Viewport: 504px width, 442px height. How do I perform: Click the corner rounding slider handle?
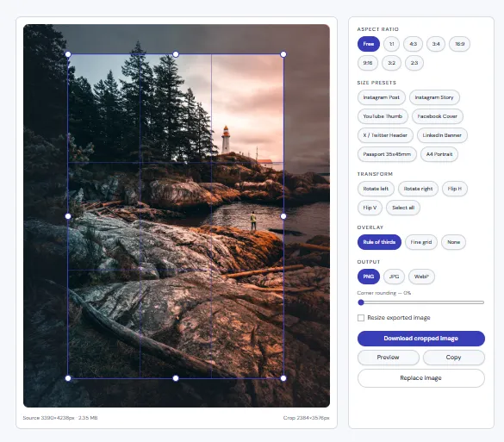tap(361, 302)
